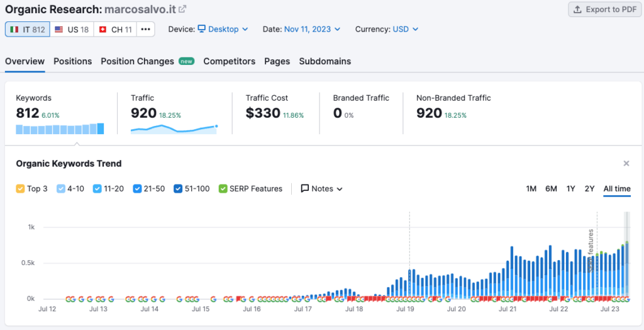This screenshot has height=330, width=644.
Task: Click the Keywords bar mini chart
Action: click(60, 129)
